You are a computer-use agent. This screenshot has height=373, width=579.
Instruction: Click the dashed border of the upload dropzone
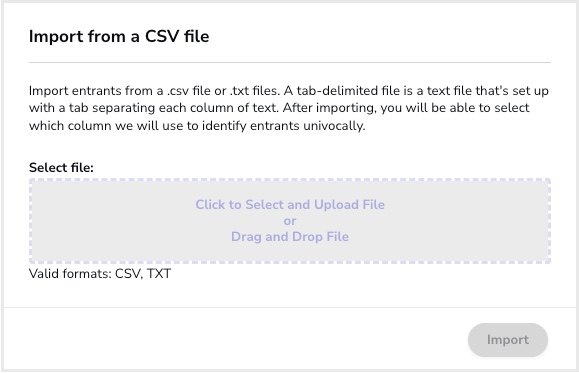[x=290, y=180]
